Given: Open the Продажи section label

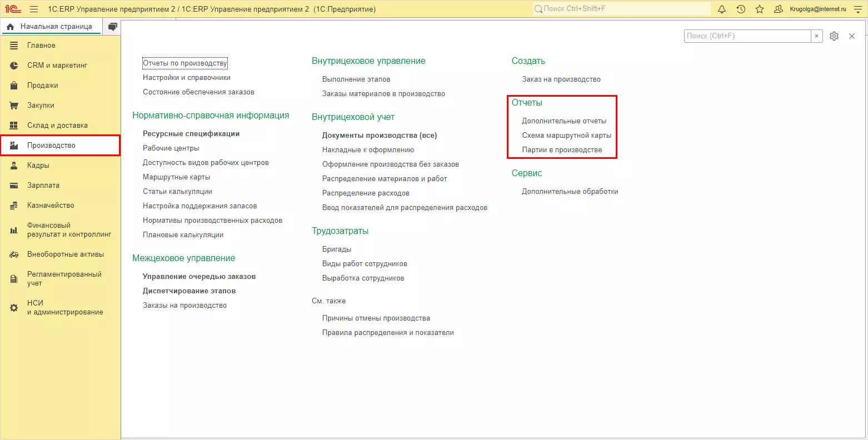Looking at the screenshot, I should (43, 86).
